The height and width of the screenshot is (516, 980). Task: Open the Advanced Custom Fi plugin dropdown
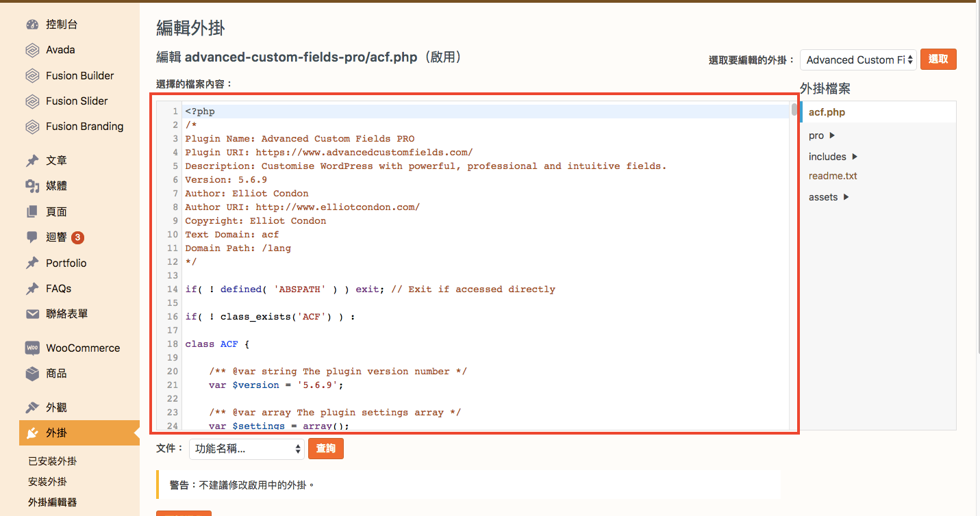tap(858, 60)
